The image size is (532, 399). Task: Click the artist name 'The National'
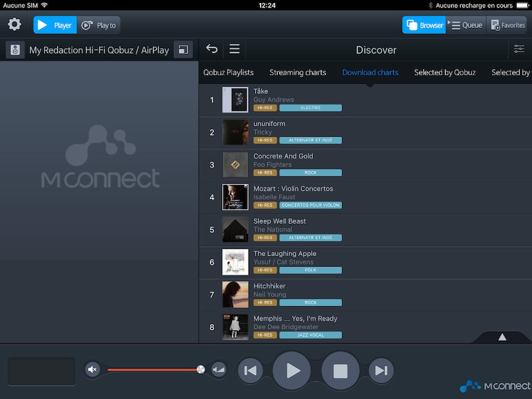click(x=272, y=230)
